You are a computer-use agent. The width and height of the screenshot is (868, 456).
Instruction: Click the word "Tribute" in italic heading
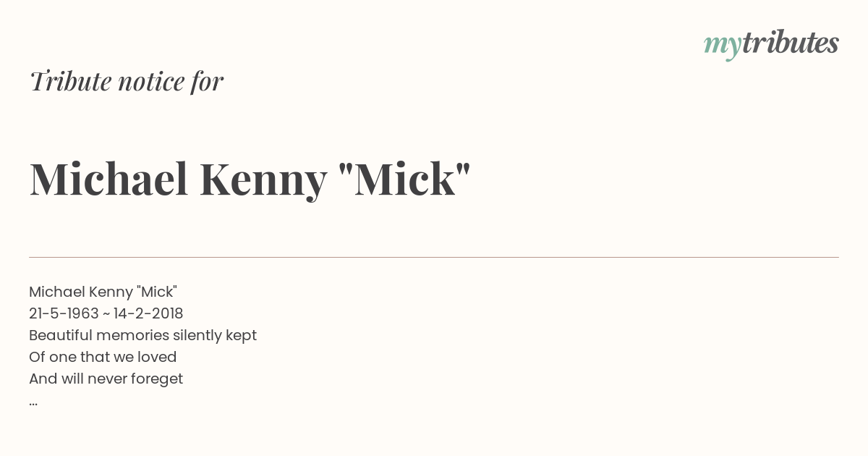tap(70, 81)
